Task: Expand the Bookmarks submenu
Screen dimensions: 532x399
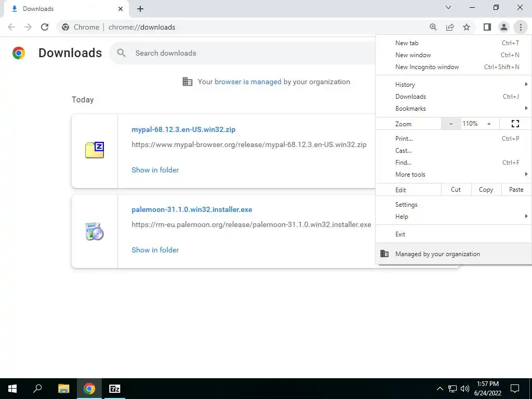Action: click(x=454, y=109)
